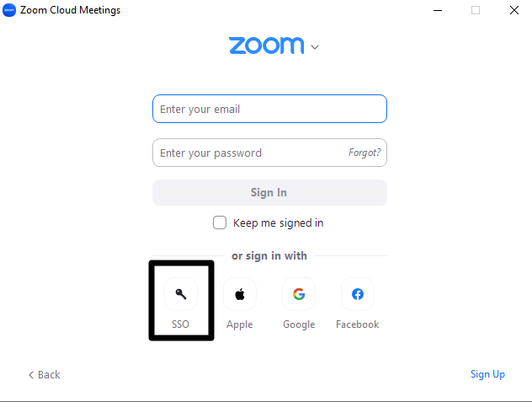Click the SSO label text
The height and width of the screenshot is (402, 532).
(x=180, y=324)
